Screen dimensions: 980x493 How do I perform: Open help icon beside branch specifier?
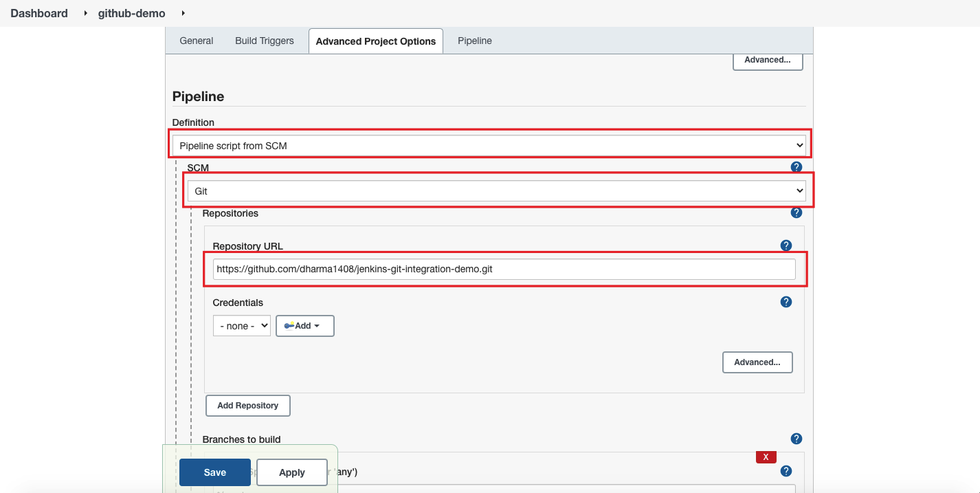786,471
